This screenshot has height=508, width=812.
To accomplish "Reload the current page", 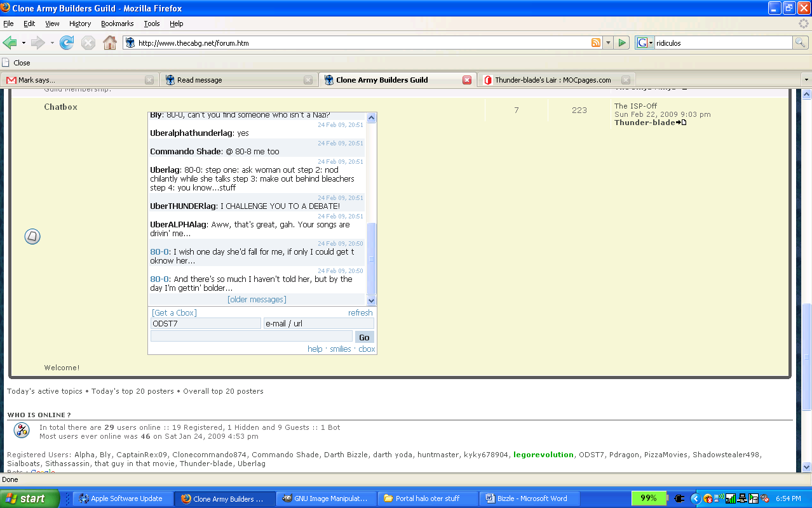I will click(67, 43).
